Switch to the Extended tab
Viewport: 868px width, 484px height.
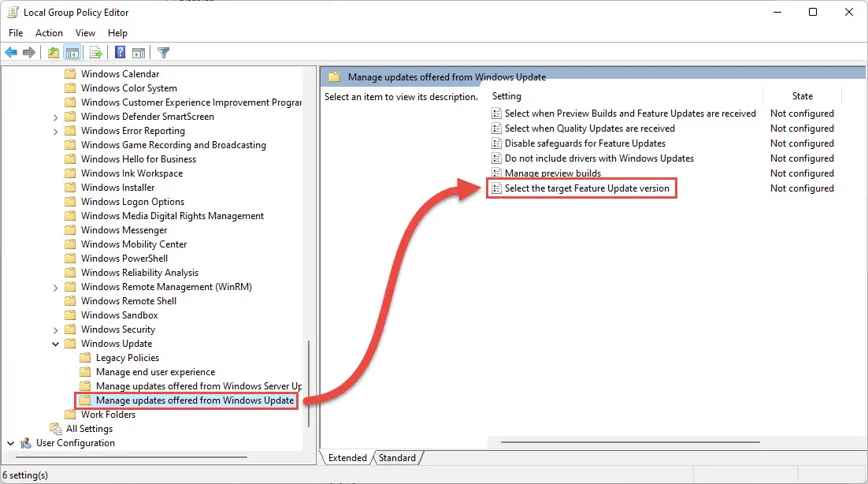click(347, 458)
